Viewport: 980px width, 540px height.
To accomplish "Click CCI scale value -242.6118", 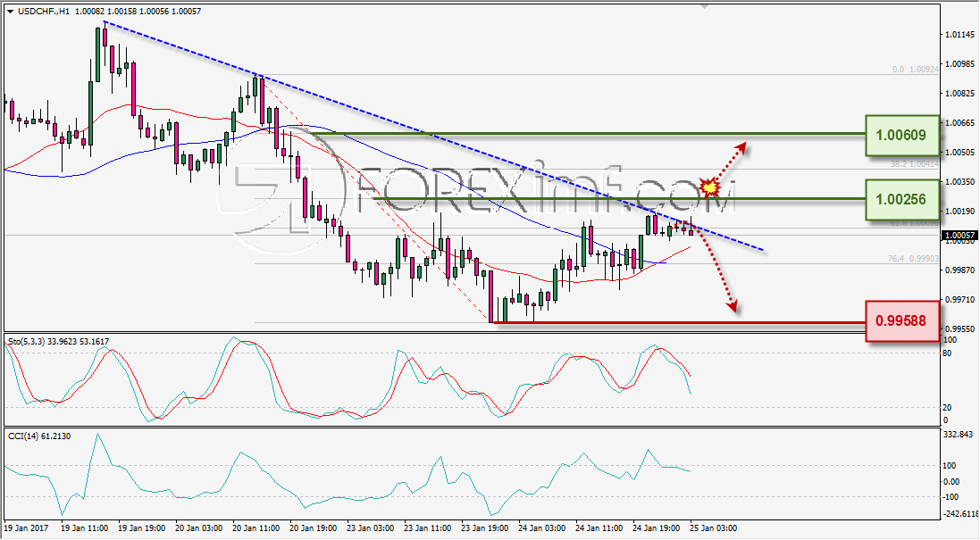I will tap(959, 514).
